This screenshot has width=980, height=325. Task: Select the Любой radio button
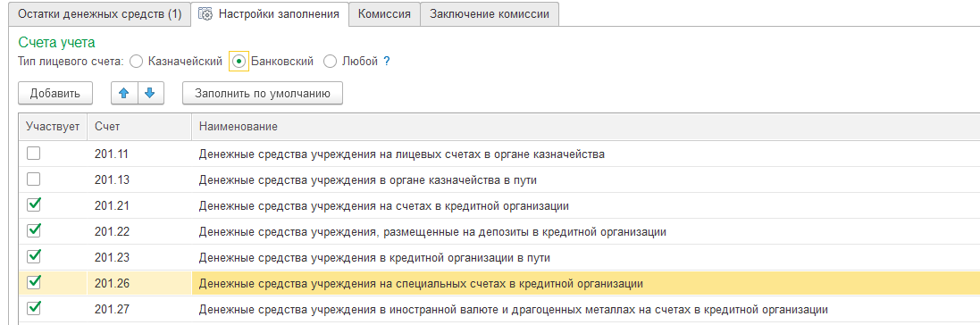point(330,62)
